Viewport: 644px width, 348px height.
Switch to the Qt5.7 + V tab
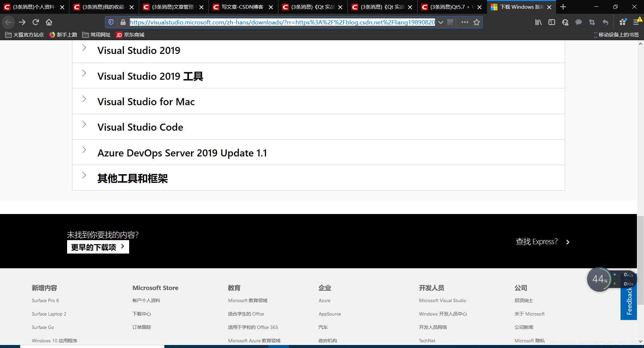(x=452, y=7)
